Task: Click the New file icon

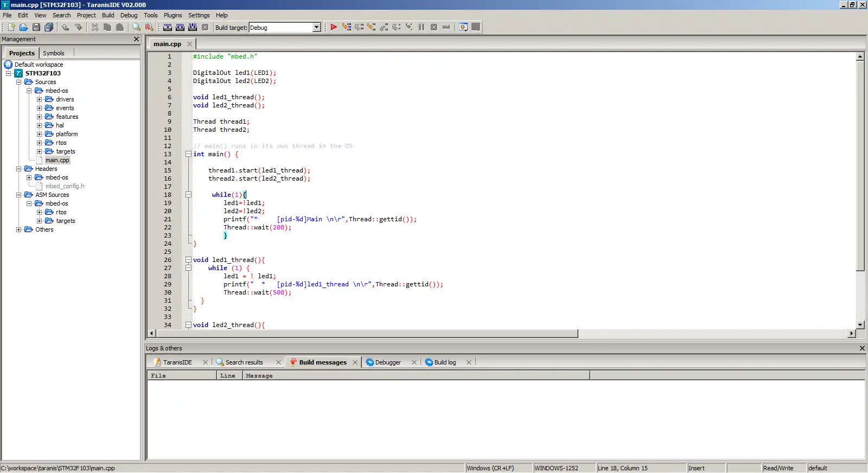Action: 11,27
